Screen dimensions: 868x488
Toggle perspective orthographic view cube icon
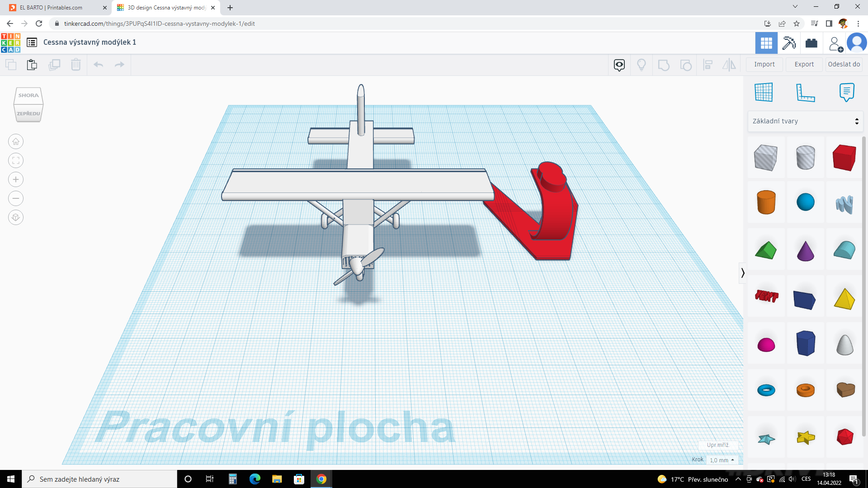pos(16,218)
